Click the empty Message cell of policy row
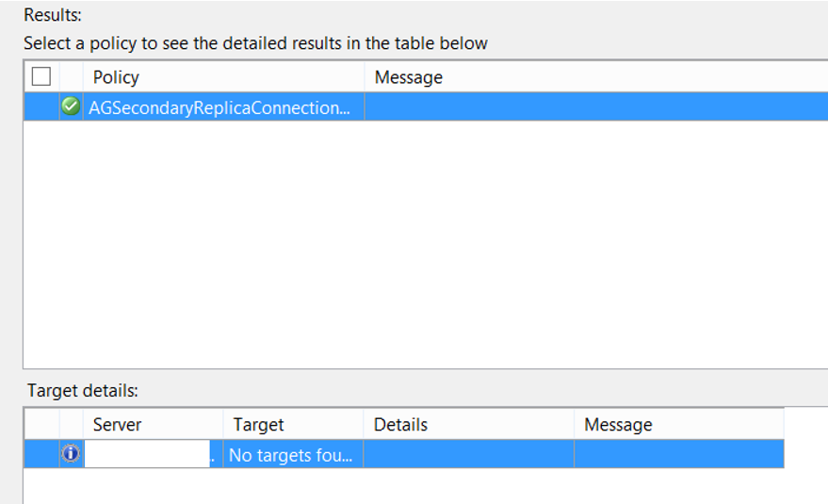The width and height of the screenshot is (828, 504). pyautogui.click(x=596, y=106)
